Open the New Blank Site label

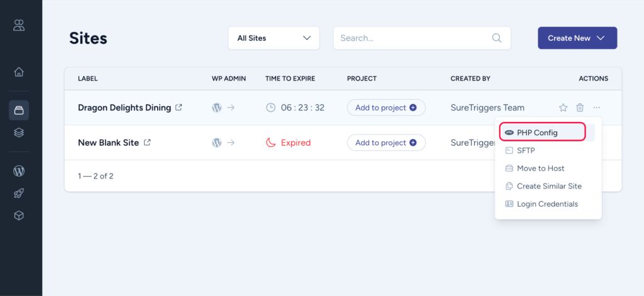pyautogui.click(x=108, y=143)
